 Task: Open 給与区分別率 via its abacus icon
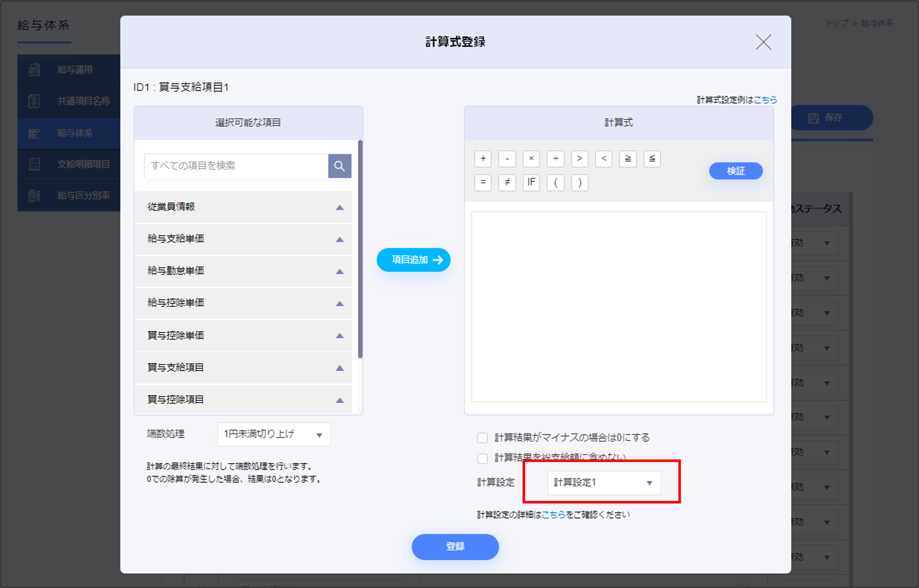coord(34,195)
